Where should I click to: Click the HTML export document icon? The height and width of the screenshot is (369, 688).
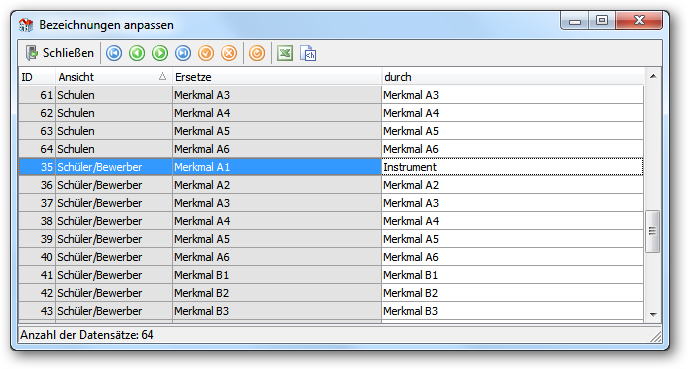(308, 53)
